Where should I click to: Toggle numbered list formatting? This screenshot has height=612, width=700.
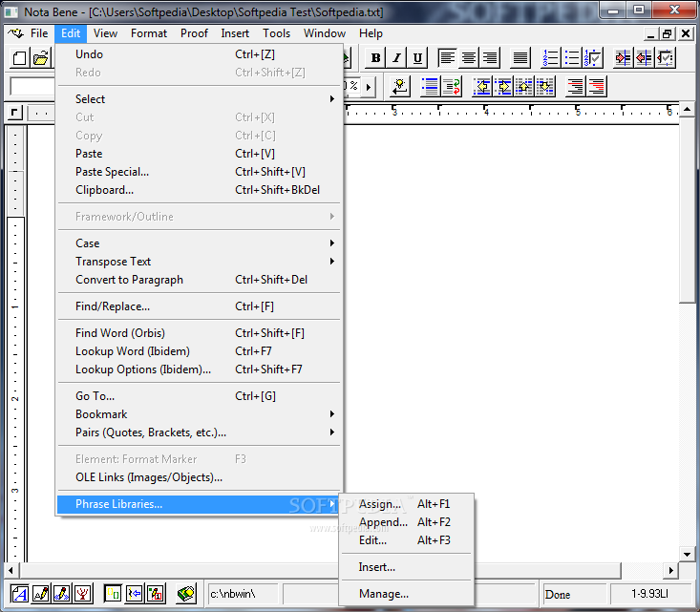[550, 58]
